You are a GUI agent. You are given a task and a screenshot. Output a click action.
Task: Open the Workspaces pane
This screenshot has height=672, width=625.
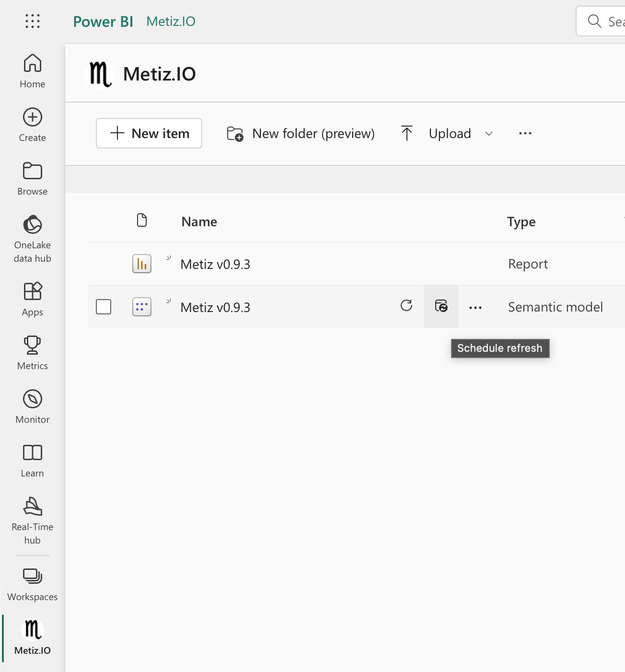(33, 584)
